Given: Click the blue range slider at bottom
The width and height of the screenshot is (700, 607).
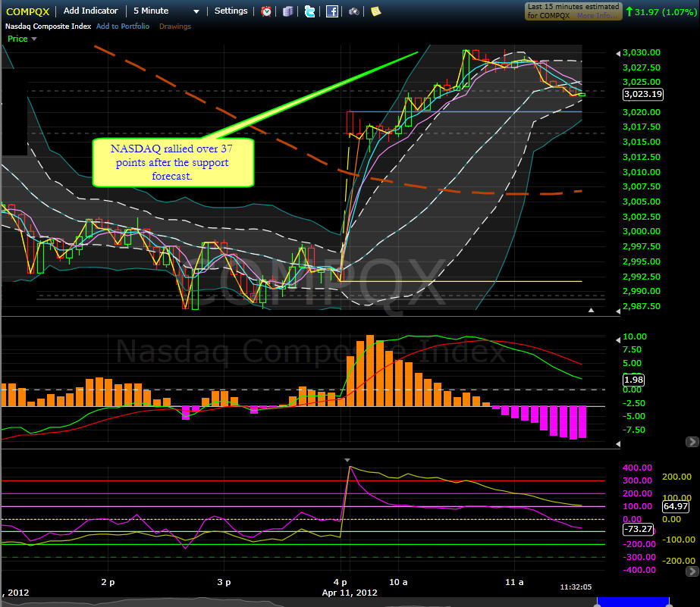Looking at the screenshot, I should pos(633,602).
